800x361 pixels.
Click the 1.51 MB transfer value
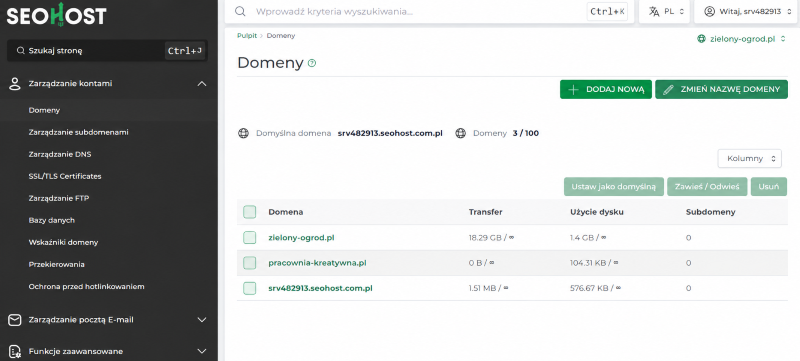point(489,288)
